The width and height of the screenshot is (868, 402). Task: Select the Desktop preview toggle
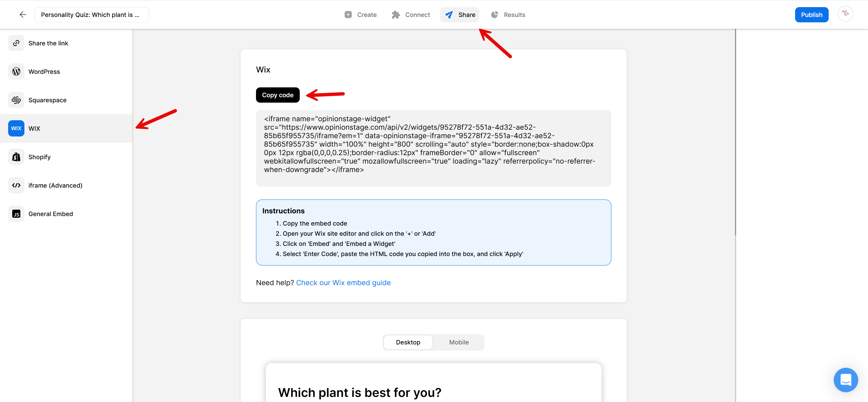click(x=408, y=342)
